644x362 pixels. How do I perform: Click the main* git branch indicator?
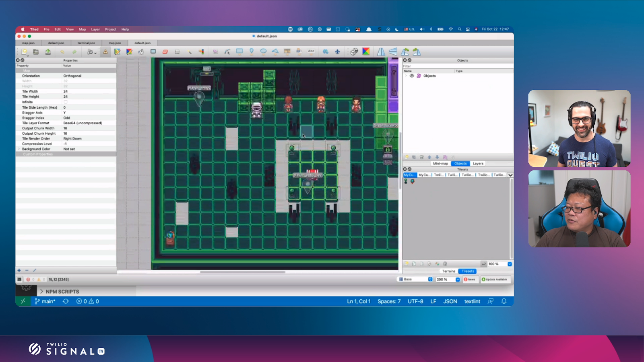(x=45, y=301)
